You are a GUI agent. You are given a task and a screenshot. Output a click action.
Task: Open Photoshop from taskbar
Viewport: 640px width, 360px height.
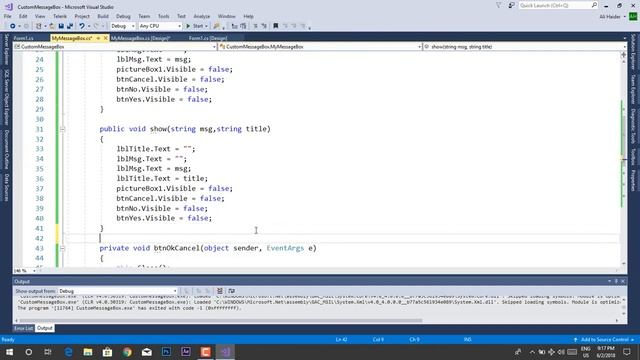point(166,352)
